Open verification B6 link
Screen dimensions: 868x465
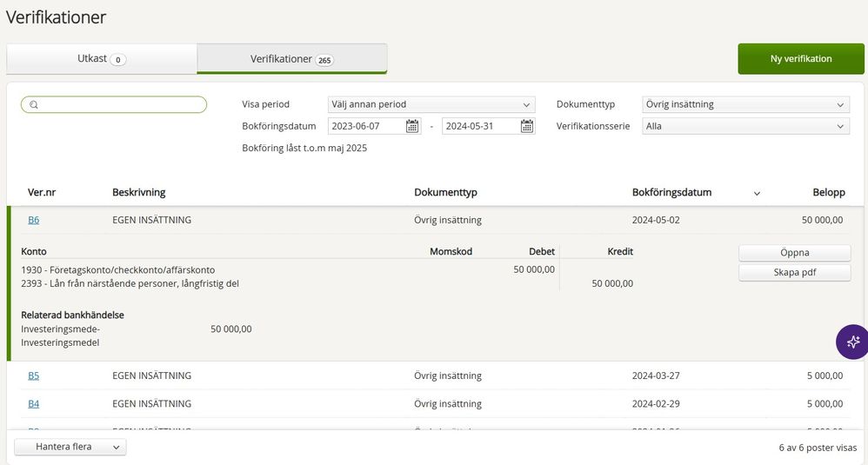[x=33, y=220]
